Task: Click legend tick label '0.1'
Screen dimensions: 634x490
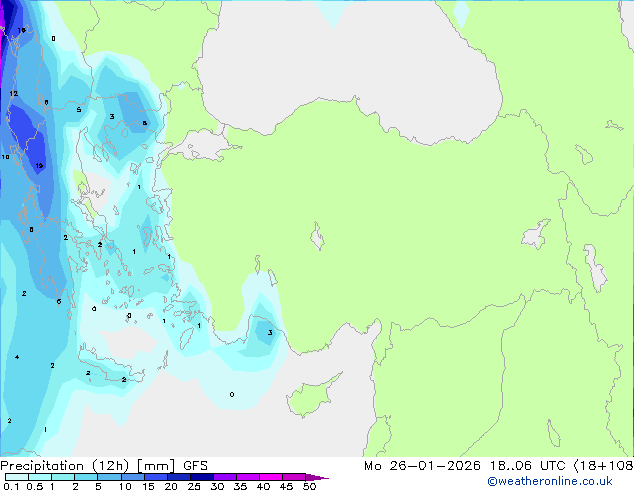Action: point(11,486)
